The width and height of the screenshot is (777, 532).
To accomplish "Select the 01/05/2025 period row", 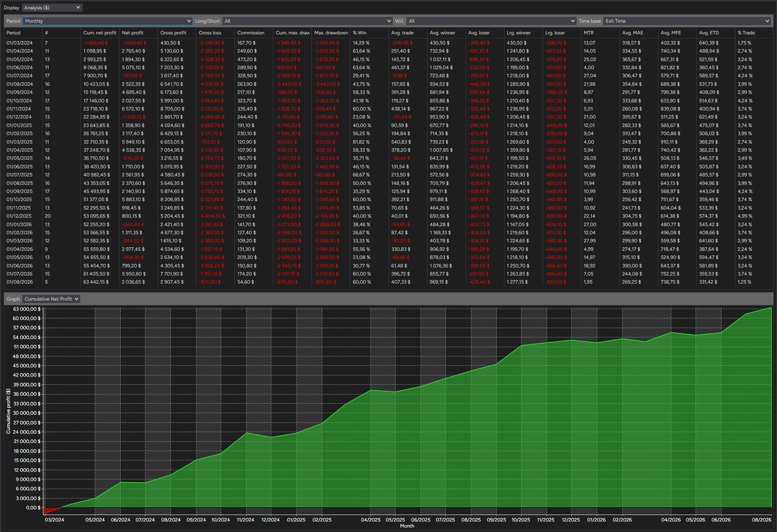I will pos(388,158).
